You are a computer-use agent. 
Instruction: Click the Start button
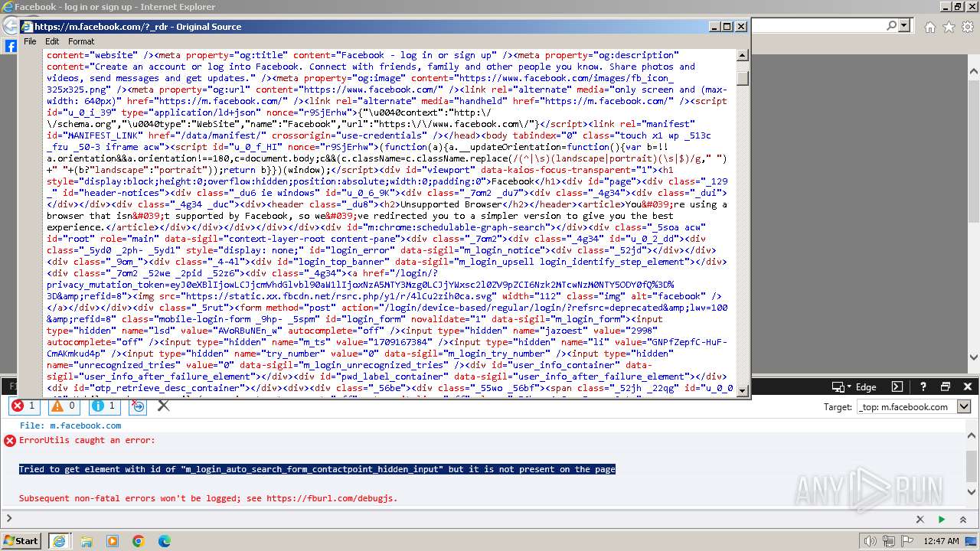(21, 540)
